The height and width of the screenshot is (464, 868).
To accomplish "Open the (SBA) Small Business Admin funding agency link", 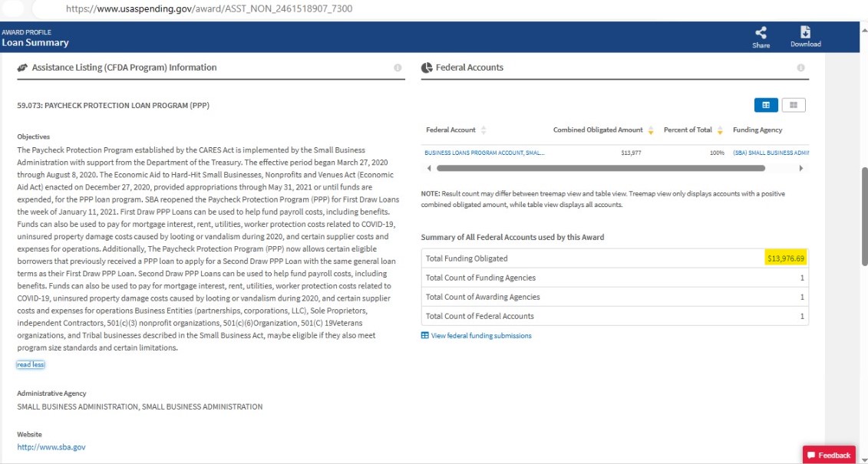I will (x=771, y=153).
